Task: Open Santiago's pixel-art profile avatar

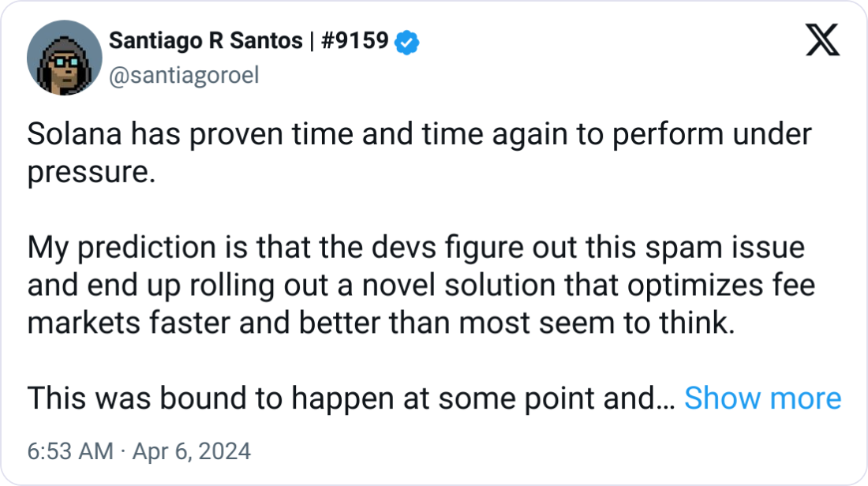Action: [65, 58]
